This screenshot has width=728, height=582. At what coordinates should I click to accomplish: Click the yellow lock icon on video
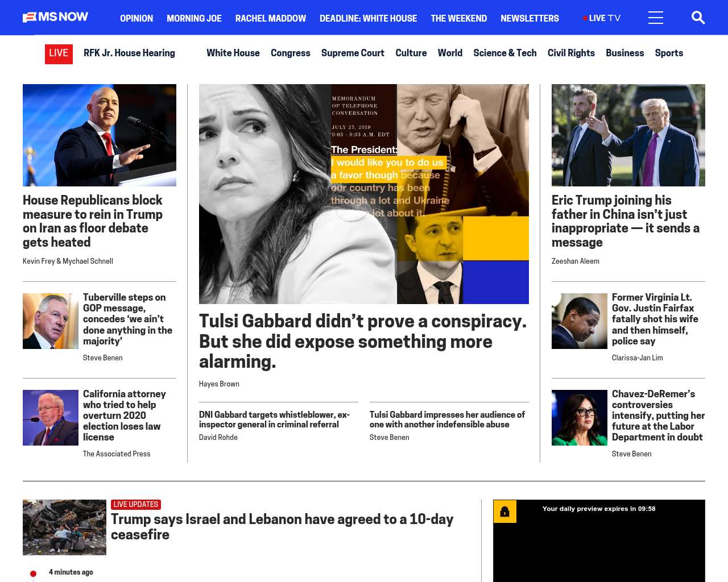504,512
